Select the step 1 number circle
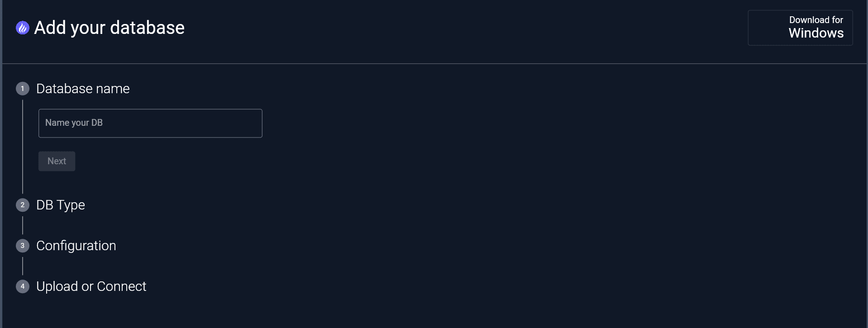Viewport: 868px width, 328px height. point(23,89)
